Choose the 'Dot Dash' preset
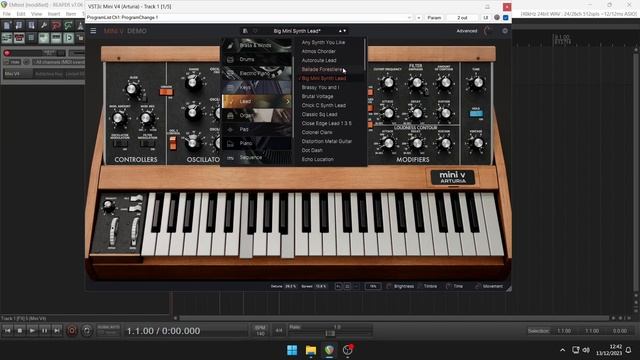640x360 pixels. coord(312,150)
